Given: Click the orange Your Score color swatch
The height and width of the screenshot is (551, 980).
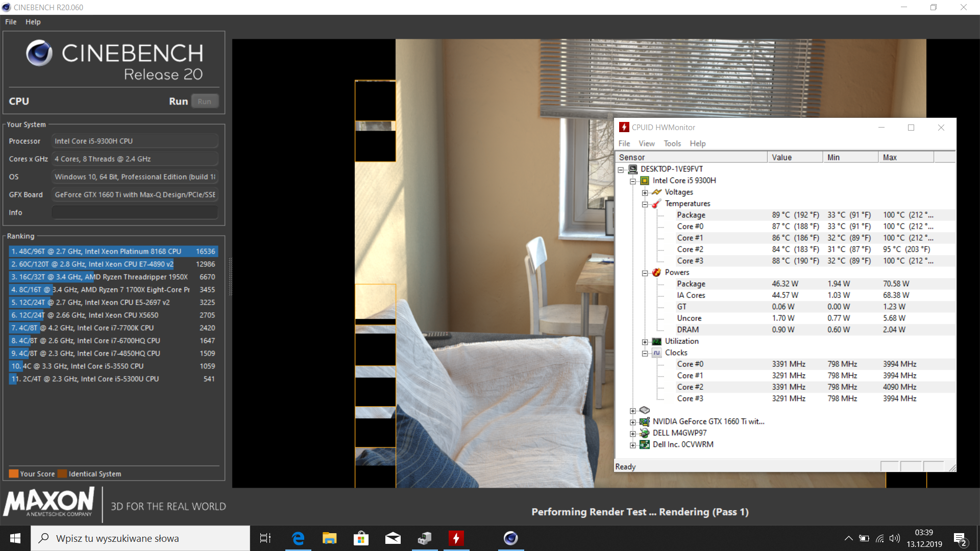Looking at the screenshot, I should (14, 473).
